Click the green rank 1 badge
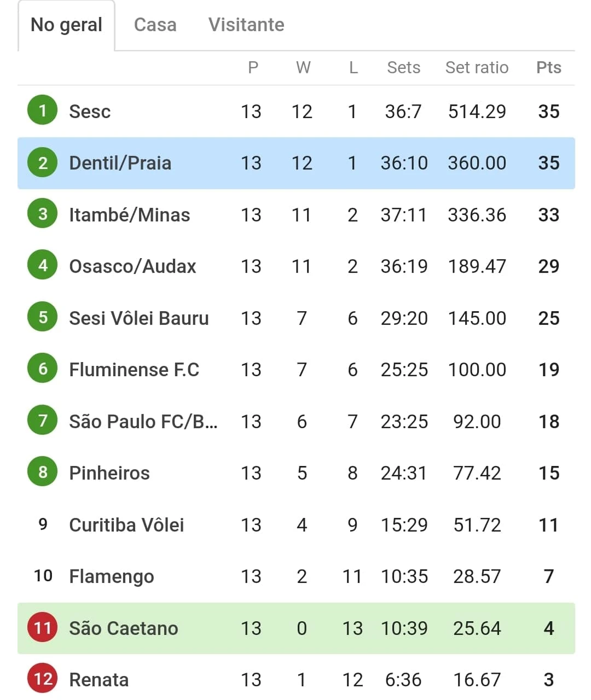Screen dimensions: 591x700 point(43,110)
